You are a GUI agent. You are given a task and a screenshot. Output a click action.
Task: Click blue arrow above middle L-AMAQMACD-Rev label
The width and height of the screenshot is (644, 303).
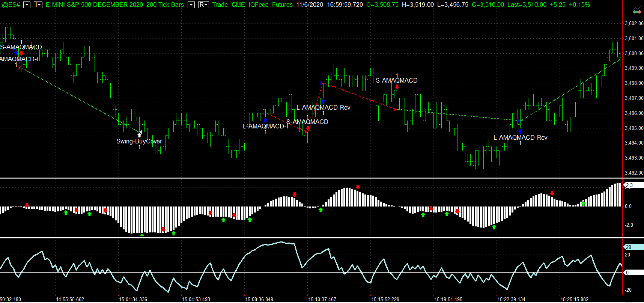click(323, 101)
